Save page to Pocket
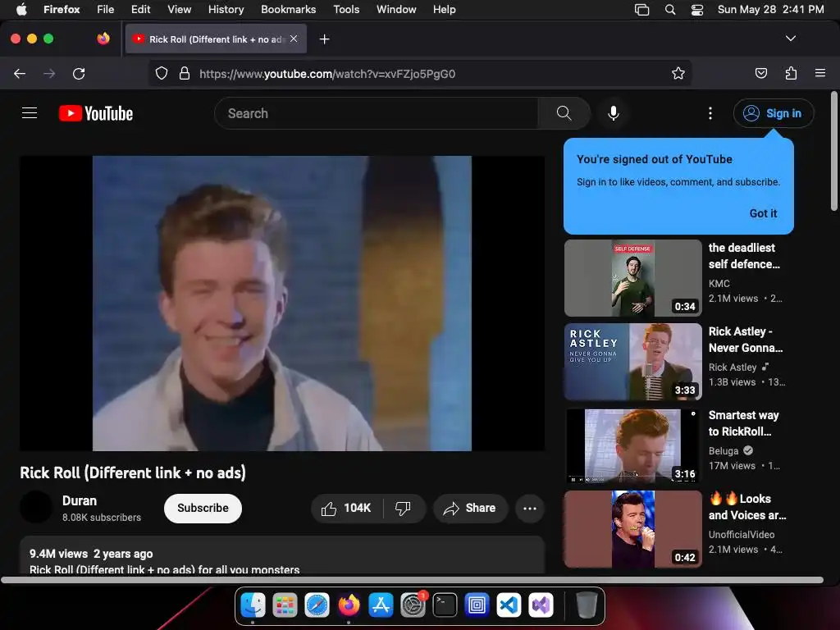Viewport: 840px width, 630px height. click(x=760, y=73)
